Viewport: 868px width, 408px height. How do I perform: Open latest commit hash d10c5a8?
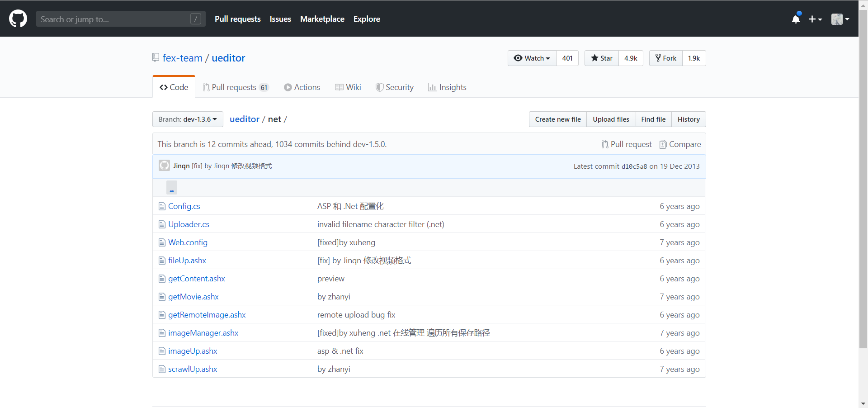(x=634, y=166)
